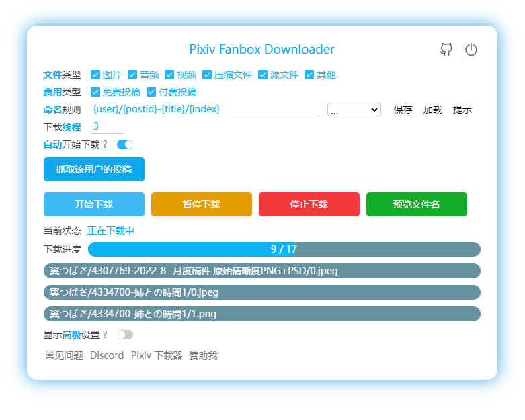Click the 正在下载中 status text
Viewport: 525px width, 420px height.
tap(111, 230)
